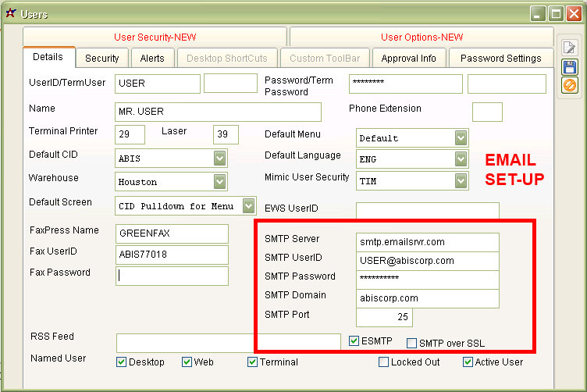
Task: Select the User Options-NEW tab
Action: tap(422, 37)
